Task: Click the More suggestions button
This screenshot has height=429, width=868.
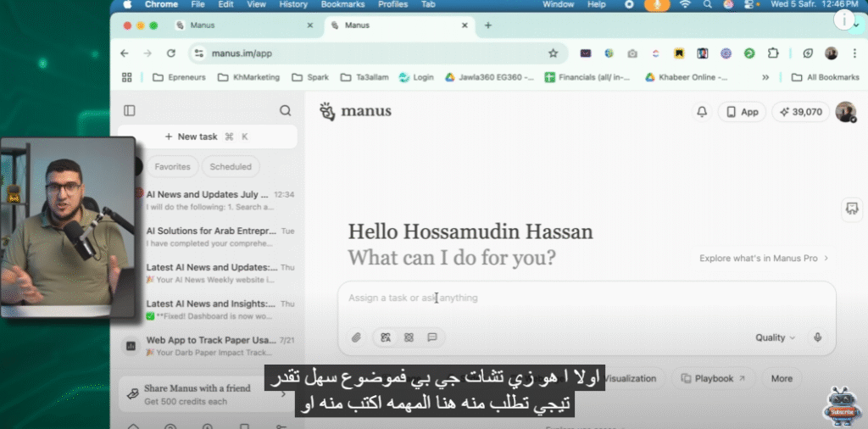Action: pos(782,379)
